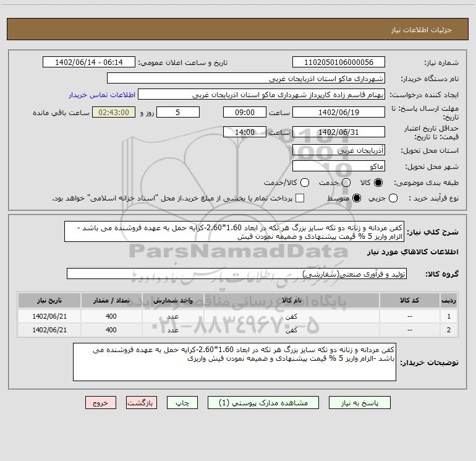Click the remaining days field showing 5
This screenshot has width=476, height=461.
click(x=178, y=112)
